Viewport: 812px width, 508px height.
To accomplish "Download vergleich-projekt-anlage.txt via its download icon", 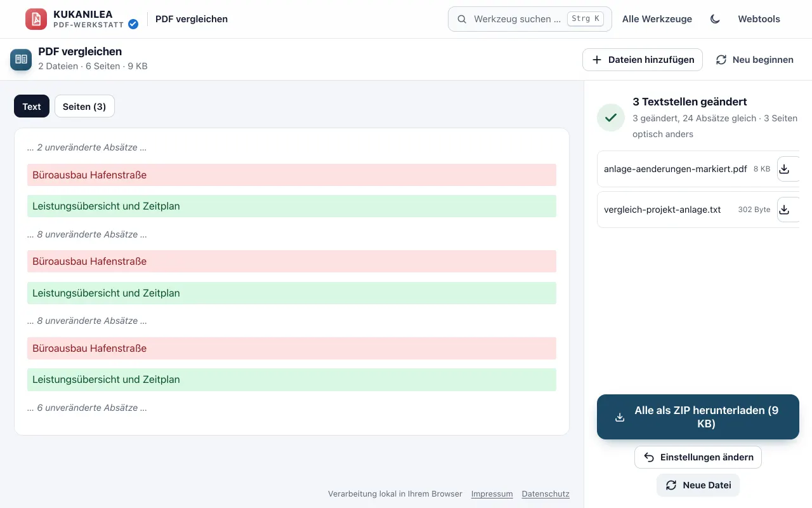I will (785, 210).
